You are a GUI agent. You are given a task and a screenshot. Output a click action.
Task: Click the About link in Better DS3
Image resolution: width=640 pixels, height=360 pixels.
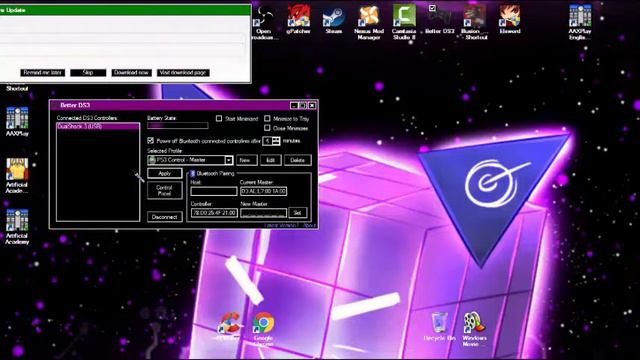click(309, 225)
